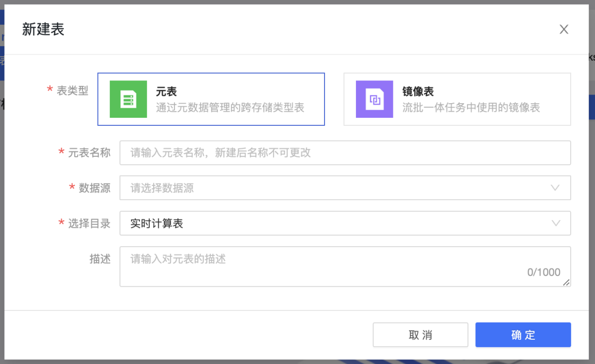Click the 确定 confirm button
The width and height of the screenshot is (595, 364).
pos(523,335)
